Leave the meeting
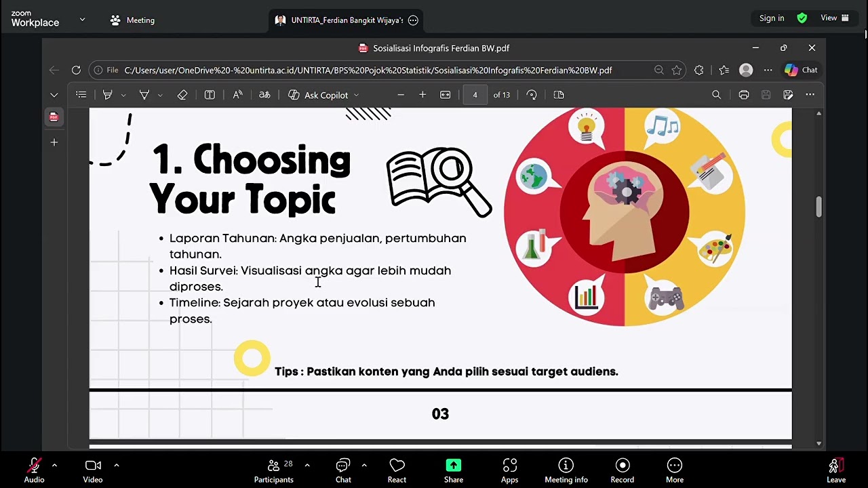This screenshot has height=488, width=868. [836, 470]
